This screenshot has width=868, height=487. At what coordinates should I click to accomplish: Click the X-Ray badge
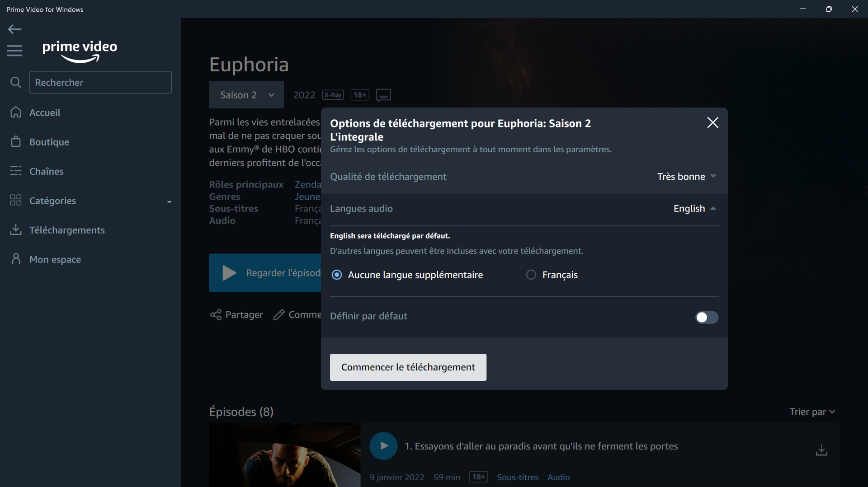(333, 95)
